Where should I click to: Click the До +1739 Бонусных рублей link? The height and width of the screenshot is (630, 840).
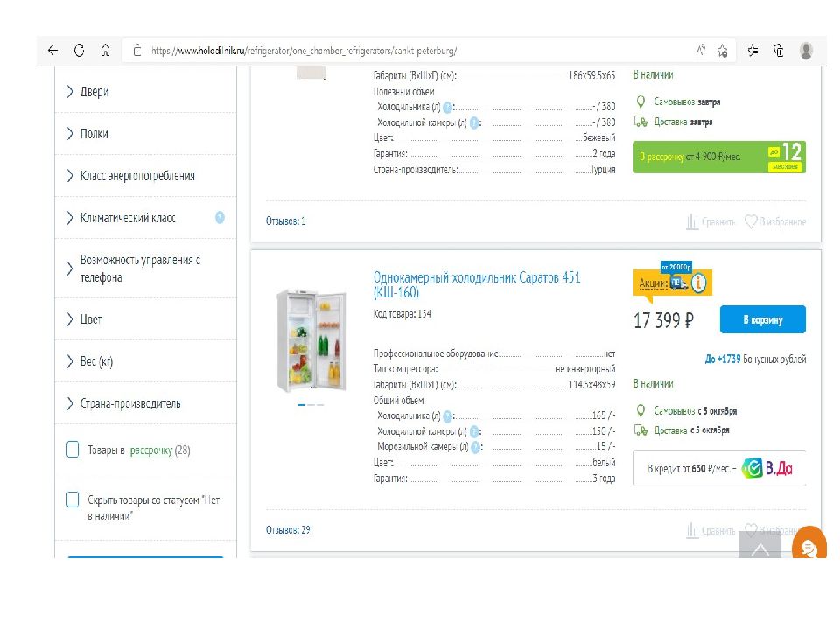click(x=755, y=360)
